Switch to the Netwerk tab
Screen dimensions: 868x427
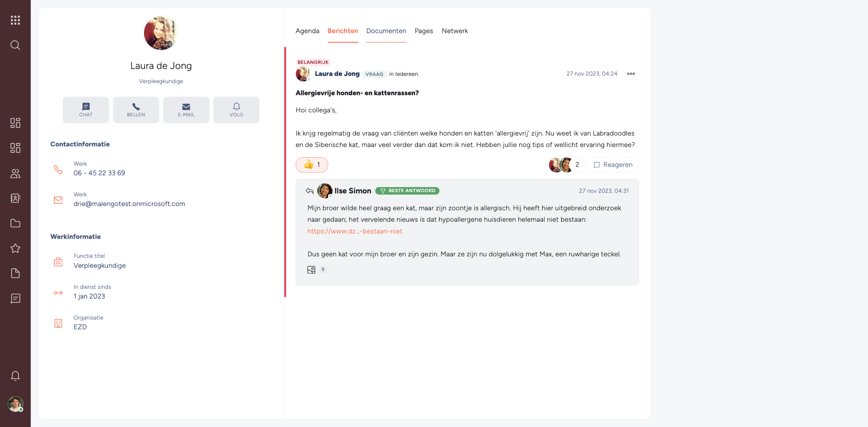click(x=455, y=31)
